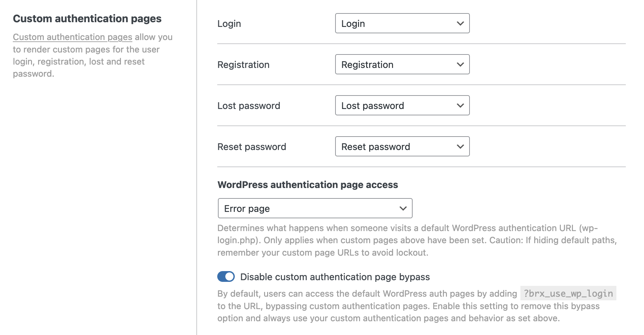Expand the Error page selector chevron
The height and width of the screenshot is (335, 644).
tap(403, 208)
